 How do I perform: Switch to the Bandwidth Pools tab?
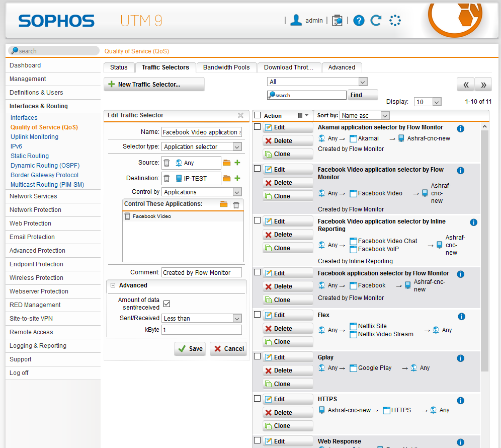[x=226, y=67]
